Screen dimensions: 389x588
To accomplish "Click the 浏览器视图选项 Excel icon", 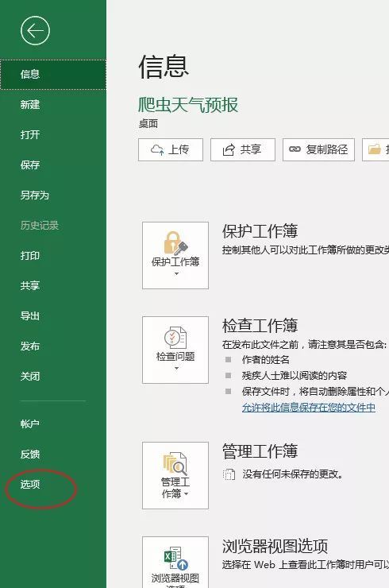I will (175, 558).
